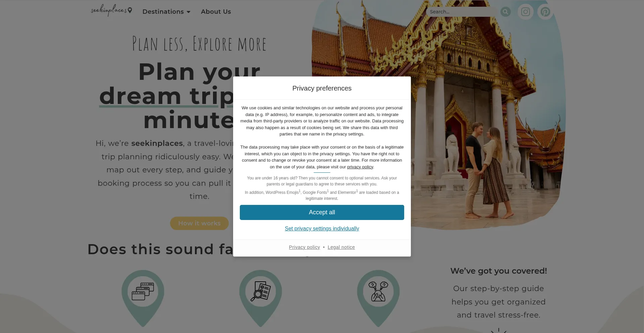The image size is (644, 333).
Task: Focus the Search input field
Action: coord(462,12)
